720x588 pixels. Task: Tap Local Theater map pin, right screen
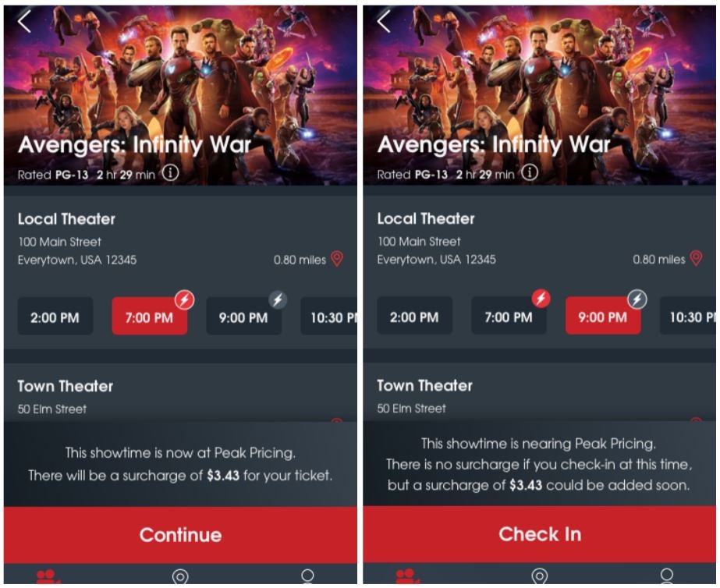click(x=696, y=258)
